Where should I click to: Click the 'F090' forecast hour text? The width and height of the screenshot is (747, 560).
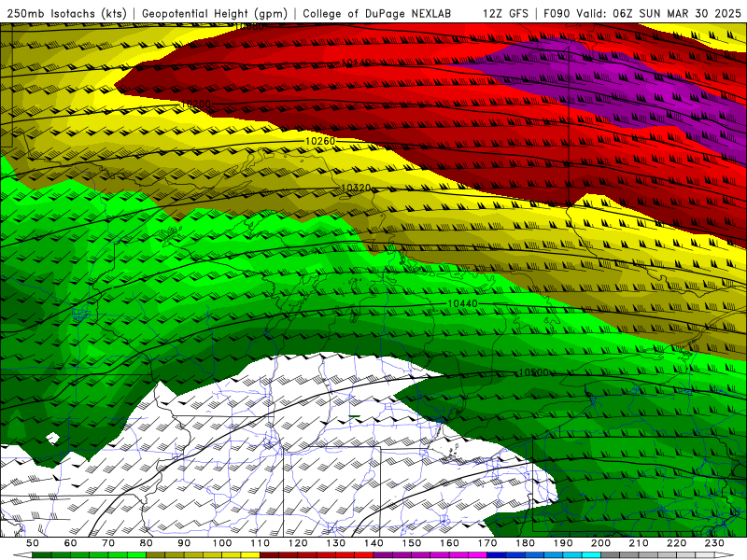click(x=557, y=13)
